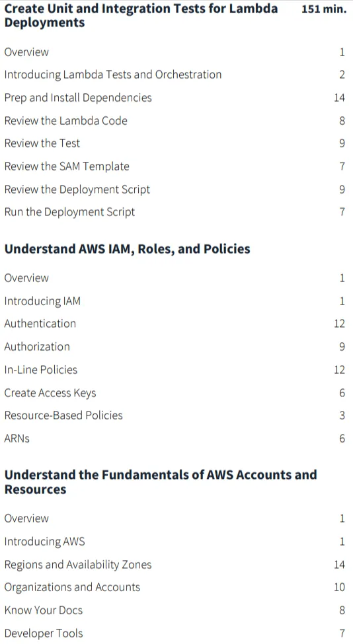Select the 'Authentication' lesson
This screenshot has height=644, width=353.
[40, 324]
